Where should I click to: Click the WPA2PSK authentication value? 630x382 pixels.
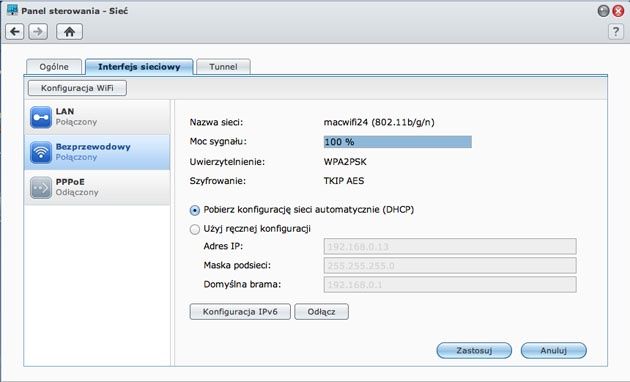[345, 162]
